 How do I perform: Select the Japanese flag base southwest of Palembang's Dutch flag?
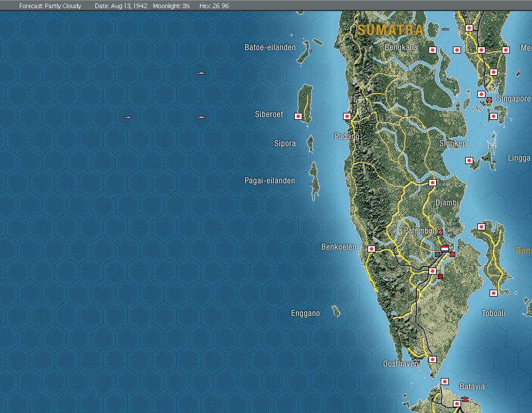(432, 271)
